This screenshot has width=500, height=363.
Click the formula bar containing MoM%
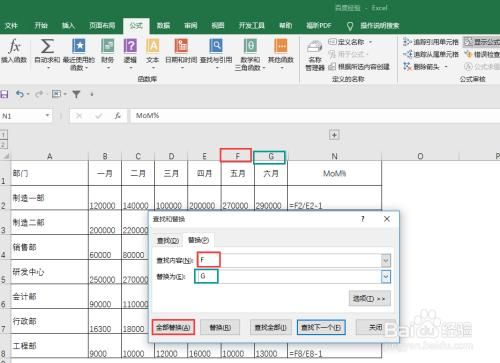pos(315,116)
